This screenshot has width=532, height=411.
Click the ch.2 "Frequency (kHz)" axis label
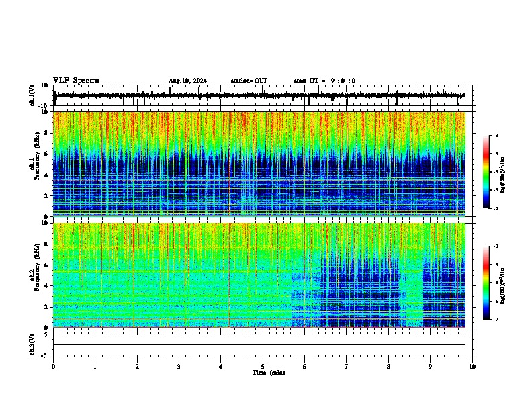tap(37, 267)
